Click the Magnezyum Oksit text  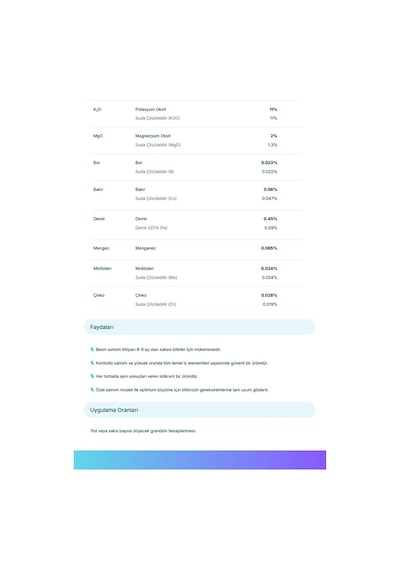(x=153, y=136)
